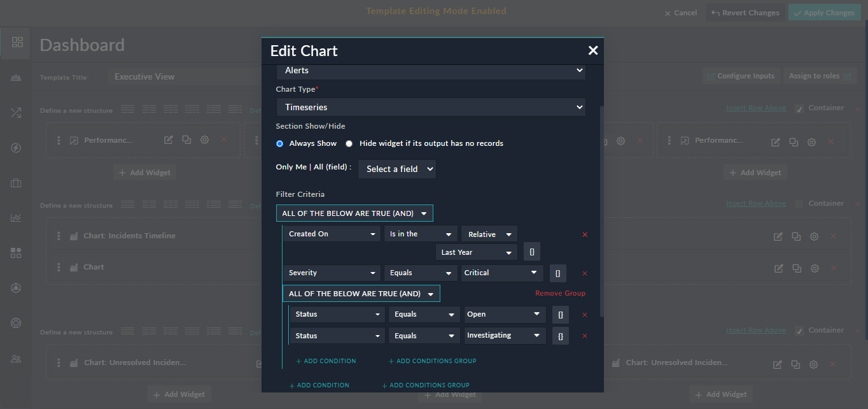Open the line chart icon in the sidebar
This screenshot has height=409, width=868.
click(x=15, y=217)
